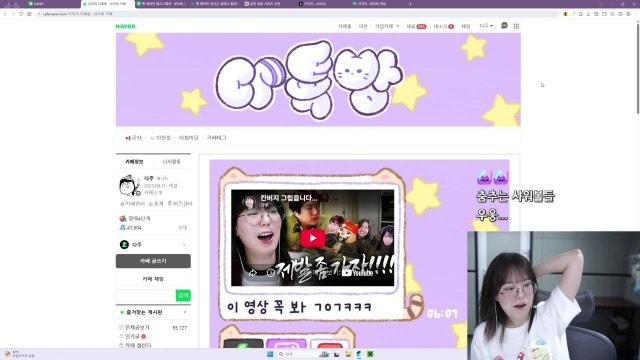The height and width of the screenshot is (360, 640).
Task: Open the 인기글 board
Action: coord(132,336)
